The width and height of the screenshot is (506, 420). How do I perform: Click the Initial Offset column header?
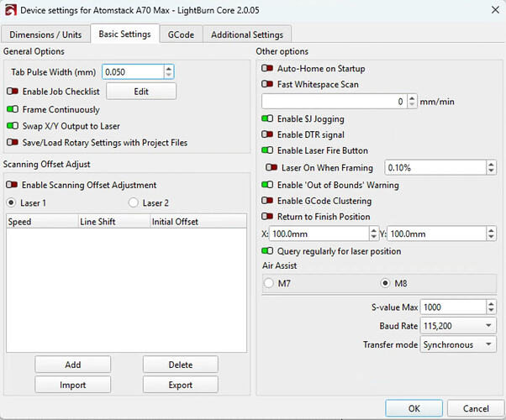[x=198, y=222]
